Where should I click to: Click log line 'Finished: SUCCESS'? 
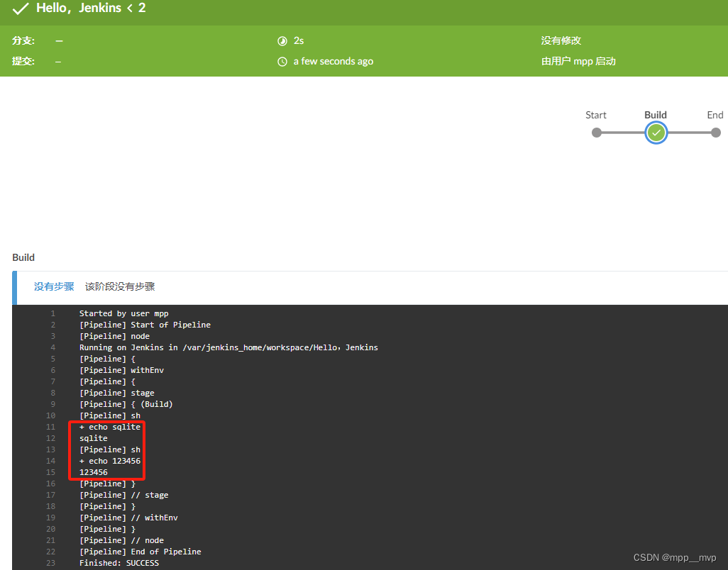(119, 563)
